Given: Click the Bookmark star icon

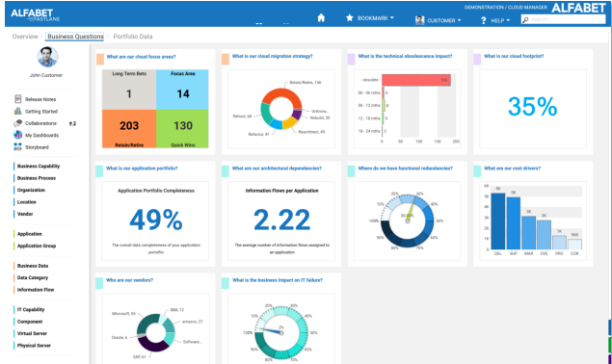Looking at the screenshot, I should tap(349, 18).
